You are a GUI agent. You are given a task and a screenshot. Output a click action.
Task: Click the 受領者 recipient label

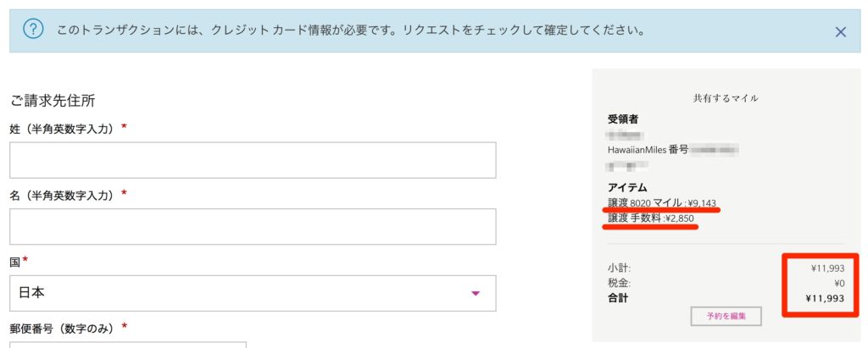pyautogui.click(x=623, y=119)
